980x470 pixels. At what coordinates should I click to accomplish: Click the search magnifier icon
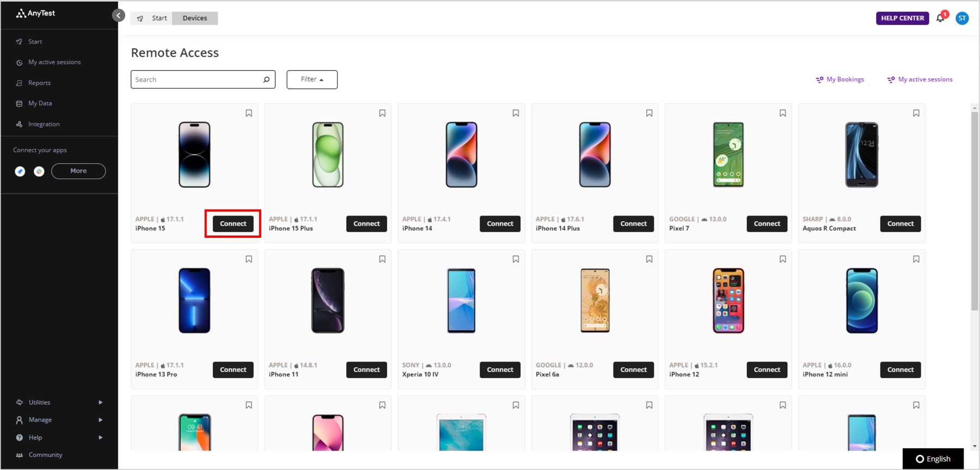coord(266,79)
